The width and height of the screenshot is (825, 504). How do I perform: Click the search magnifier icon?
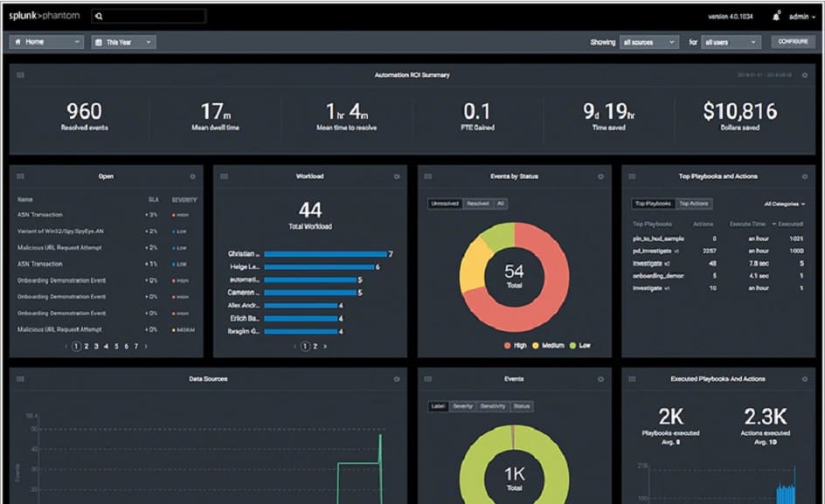click(99, 17)
